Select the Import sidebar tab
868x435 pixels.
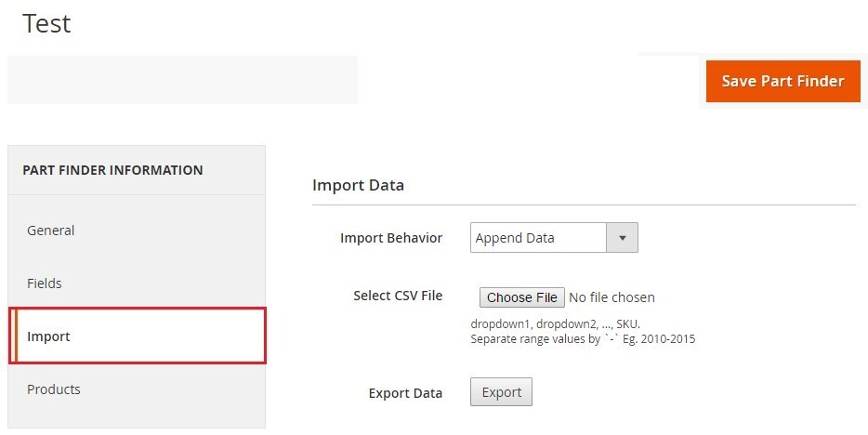[48, 336]
